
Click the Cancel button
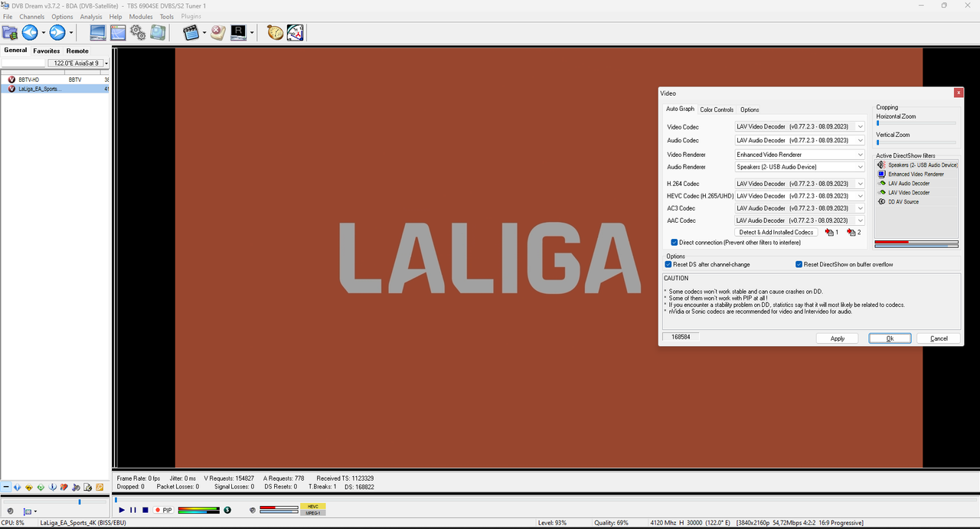(x=939, y=338)
